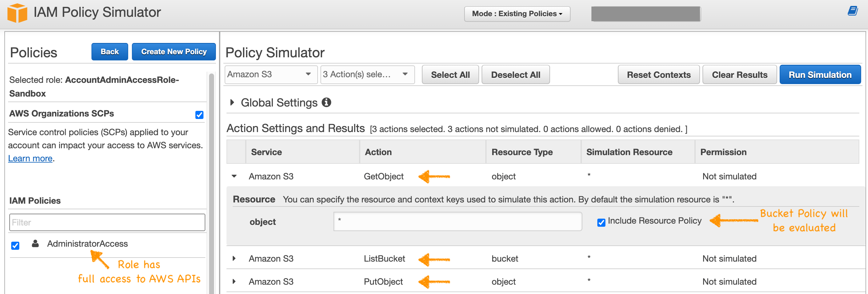Screen dimensions: 868x294
Task: Open the Learn more link about SCPs
Action: pyautogui.click(x=30, y=158)
